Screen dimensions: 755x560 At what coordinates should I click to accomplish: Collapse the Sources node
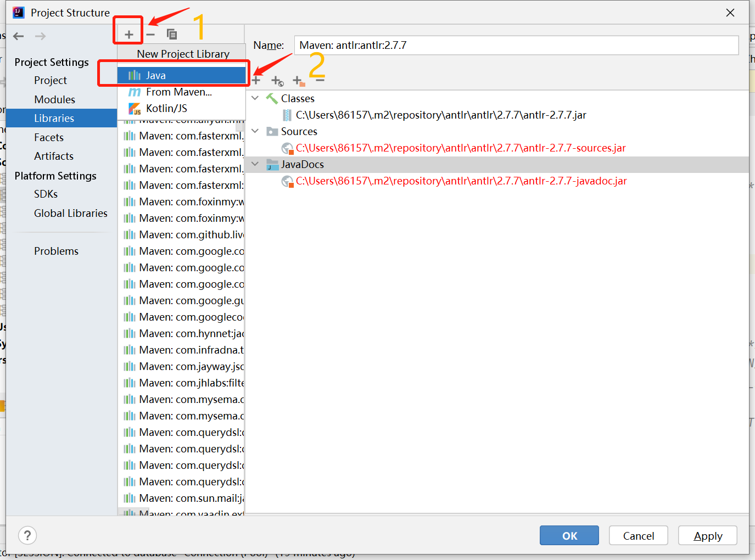255,131
